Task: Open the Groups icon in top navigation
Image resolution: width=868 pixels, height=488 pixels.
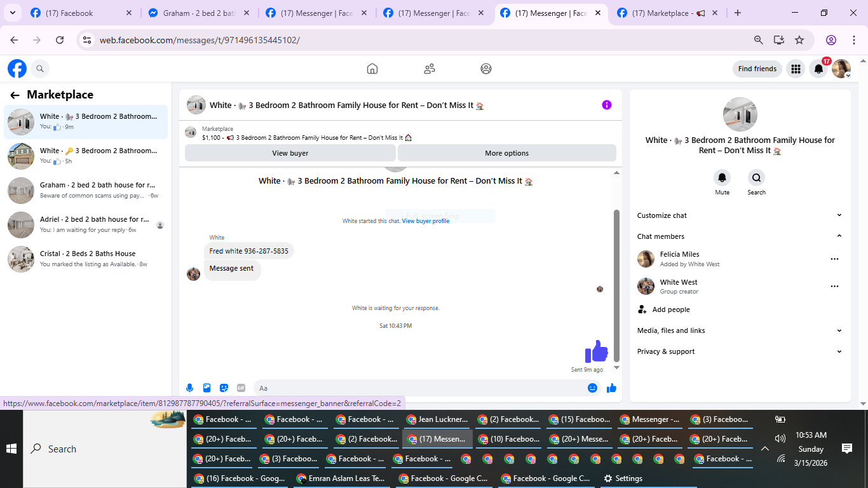Action: (486, 69)
